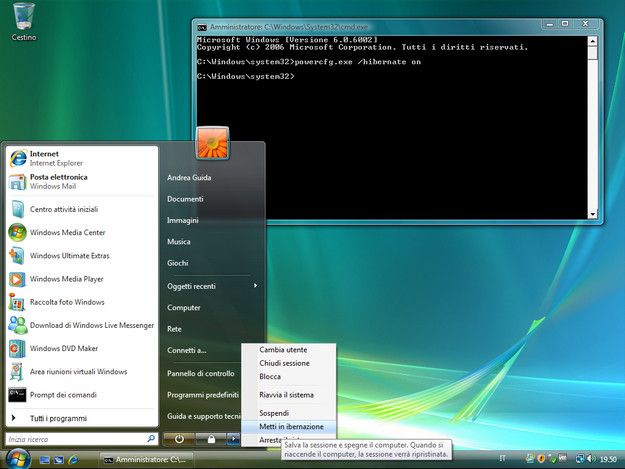Select Riavvia il sistema
The image size is (625, 469).
(289, 395)
